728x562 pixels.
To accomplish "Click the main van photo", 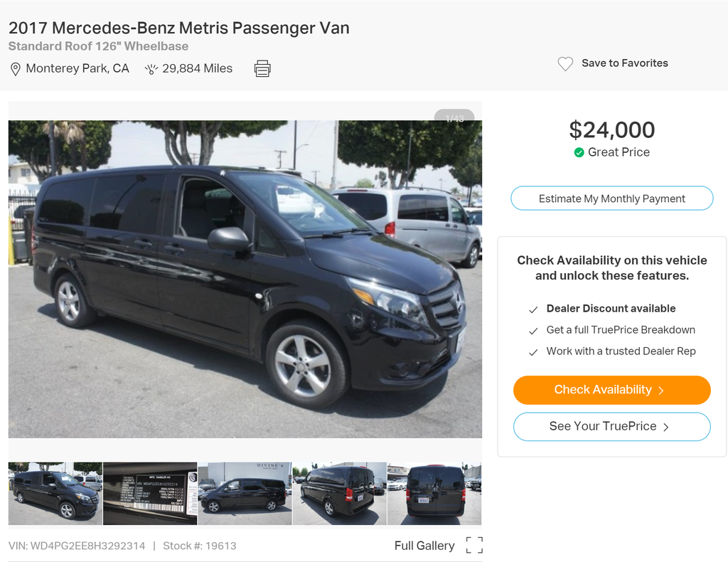I will 245,279.
